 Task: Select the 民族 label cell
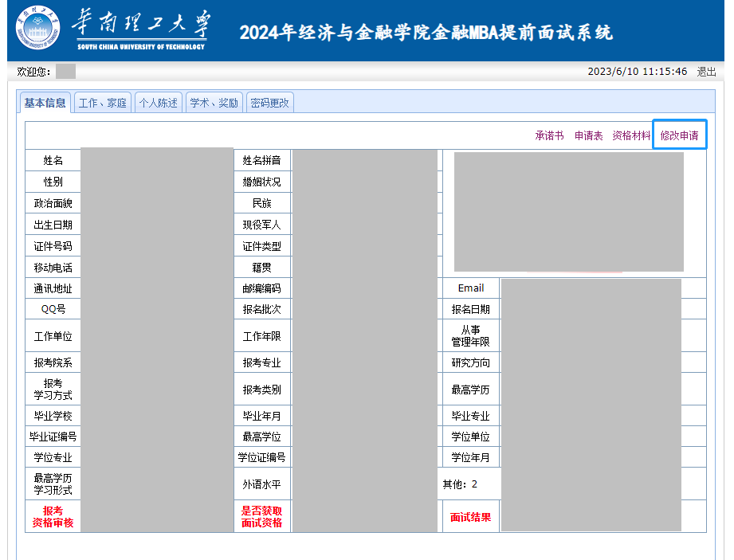261,203
